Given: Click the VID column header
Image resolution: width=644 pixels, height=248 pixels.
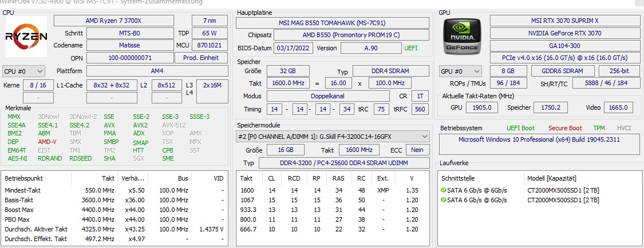Looking at the screenshot, I should click(x=219, y=178).
